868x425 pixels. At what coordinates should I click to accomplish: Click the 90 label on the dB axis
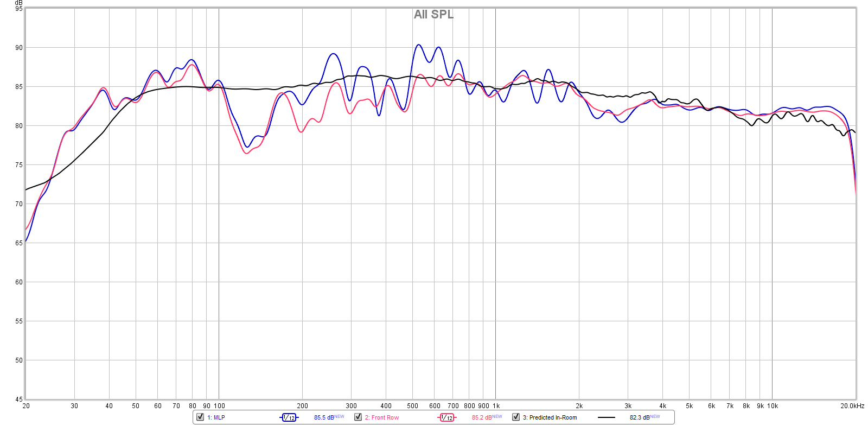19,48
